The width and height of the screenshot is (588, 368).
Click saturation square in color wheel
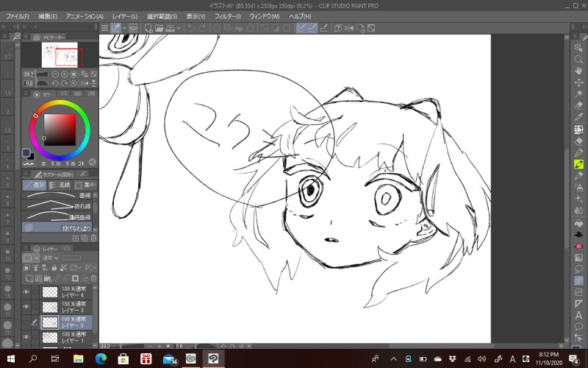pyautogui.click(x=60, y=130)
